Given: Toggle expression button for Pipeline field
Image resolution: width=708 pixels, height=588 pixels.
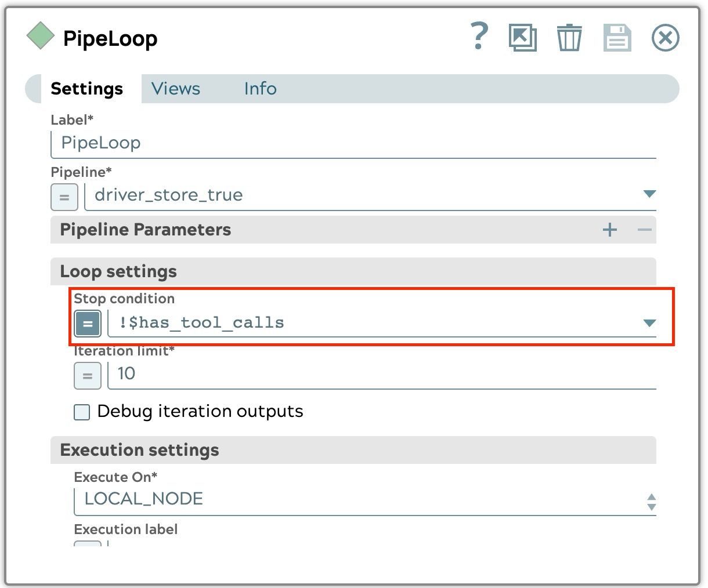Looking at the screenshot, I should 64,197.
